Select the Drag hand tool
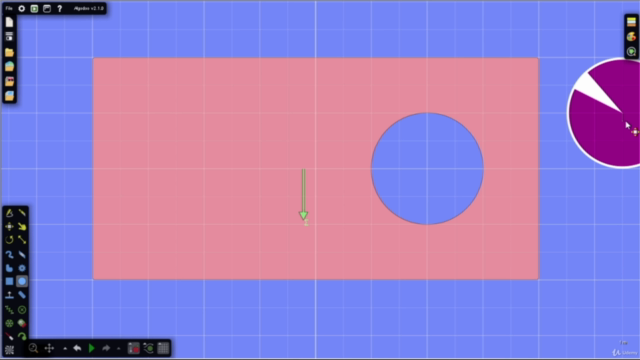This screenshot has width=640, height=360. pyautogui.click(x=22, y=226)
